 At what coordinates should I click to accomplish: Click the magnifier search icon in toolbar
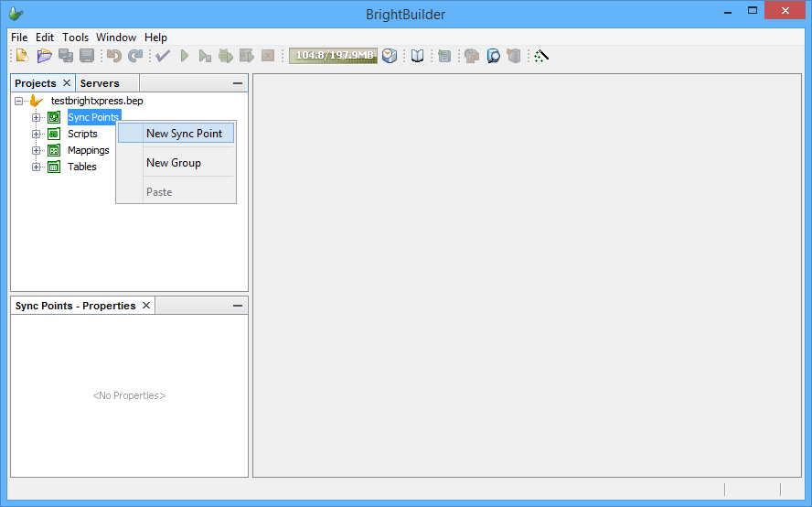coord(493,56)
